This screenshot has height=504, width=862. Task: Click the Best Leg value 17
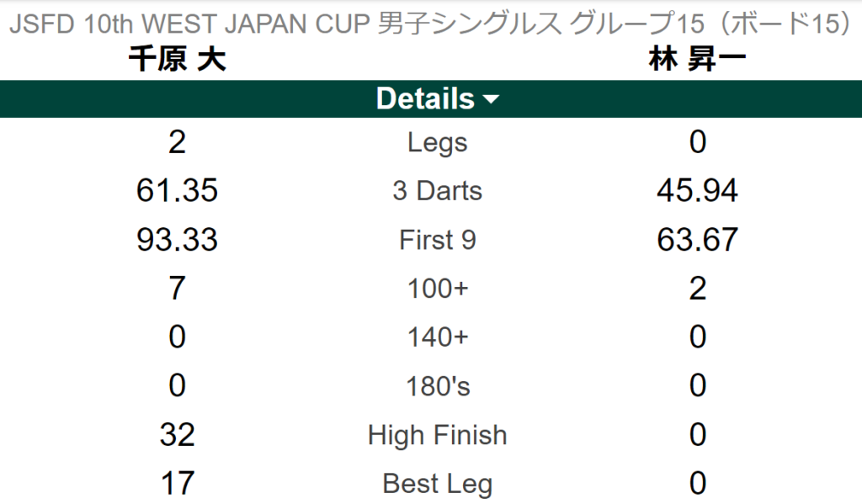click(x=177, y=484)
